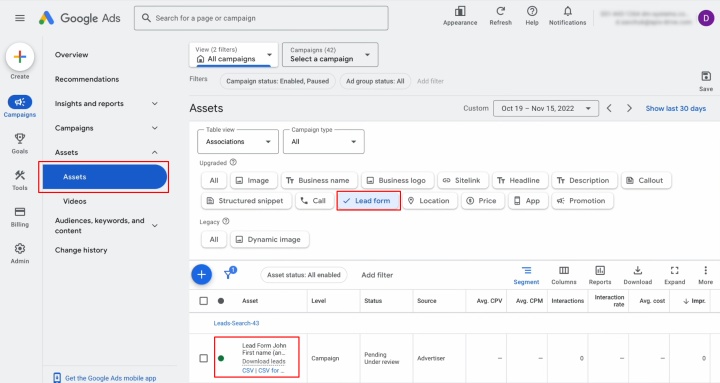Select the Sitelink asset filter chip
The height and width of the screenshot is (383, 720).
coord(462,180)
